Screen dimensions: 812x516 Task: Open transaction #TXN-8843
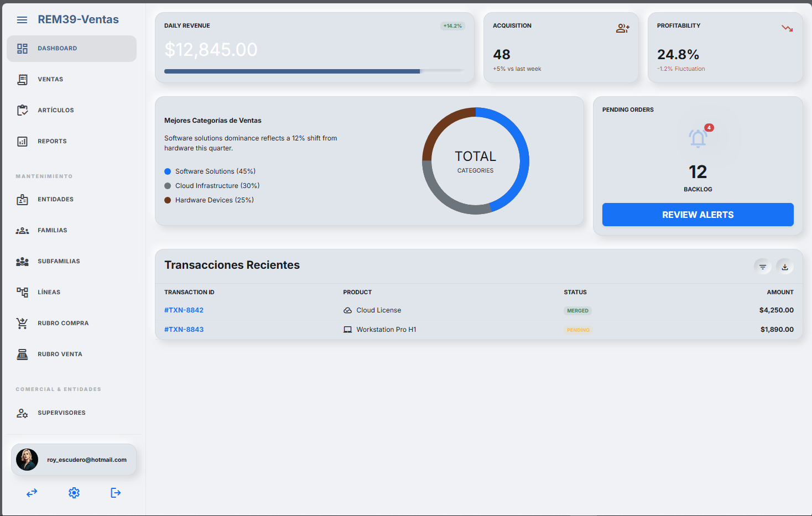(184, 330)
